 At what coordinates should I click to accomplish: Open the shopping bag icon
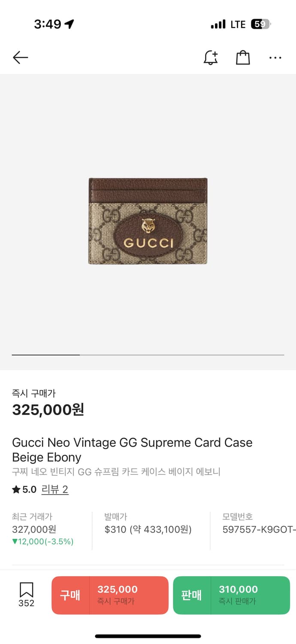(x=243, y=58)
